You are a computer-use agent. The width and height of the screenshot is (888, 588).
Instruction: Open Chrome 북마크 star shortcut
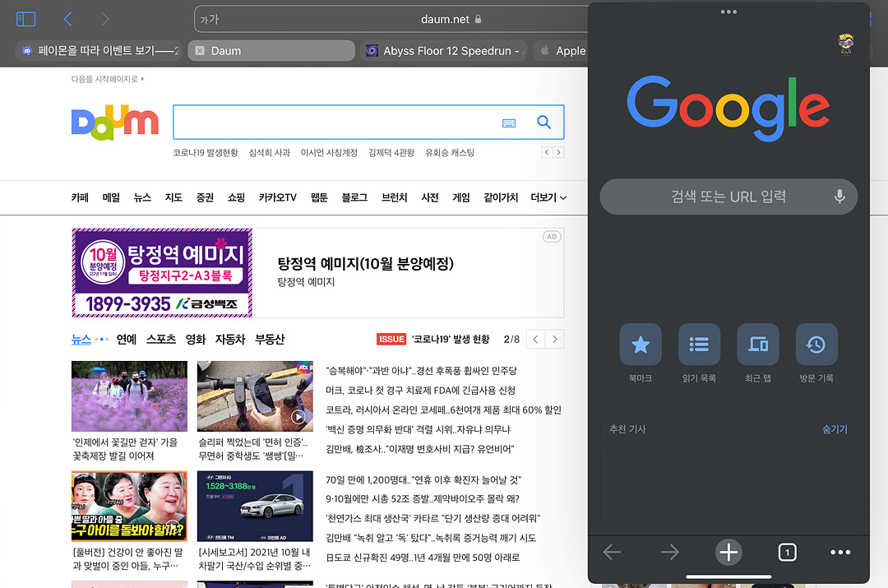pyautogui.click(x=641, y=344)
